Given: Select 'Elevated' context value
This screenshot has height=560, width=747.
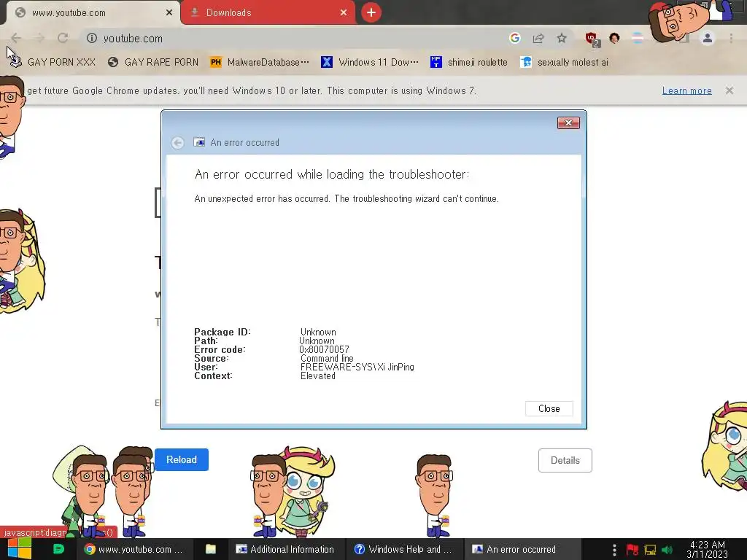Looking at the screenshot, I should [318, 376].
